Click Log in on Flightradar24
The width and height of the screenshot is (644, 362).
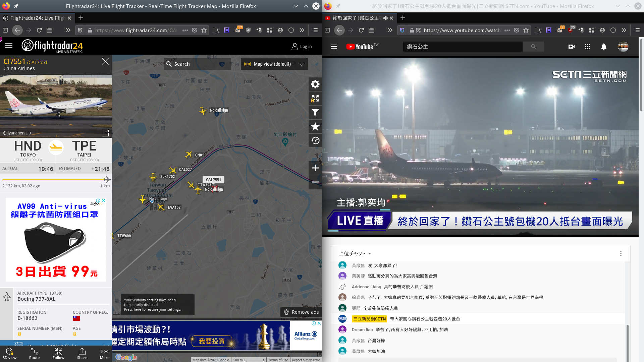(x=302, y=47)
